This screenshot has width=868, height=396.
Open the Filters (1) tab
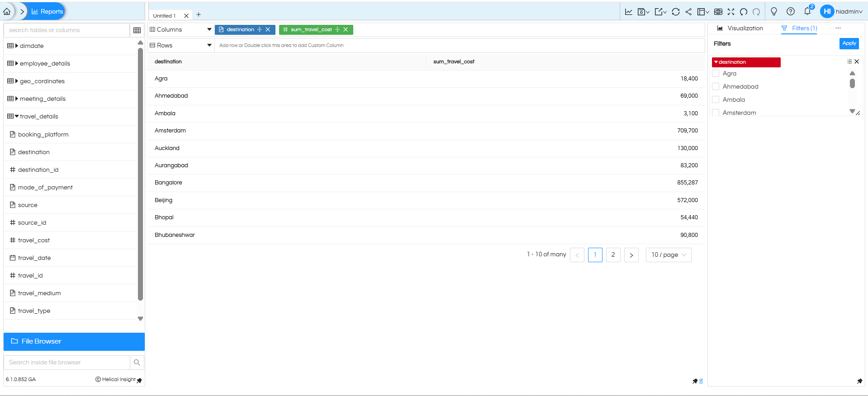click(799, 28)
